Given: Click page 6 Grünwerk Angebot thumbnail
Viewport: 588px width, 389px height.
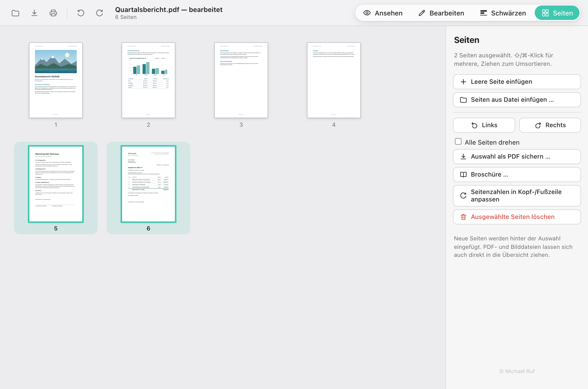Looking at the screenshot, I should [x=148, y=184].
